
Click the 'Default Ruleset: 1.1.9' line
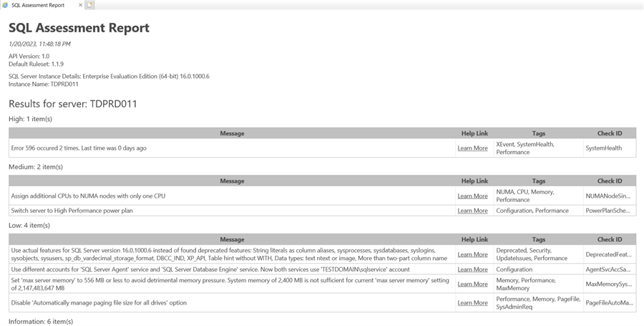coord(36,64)
